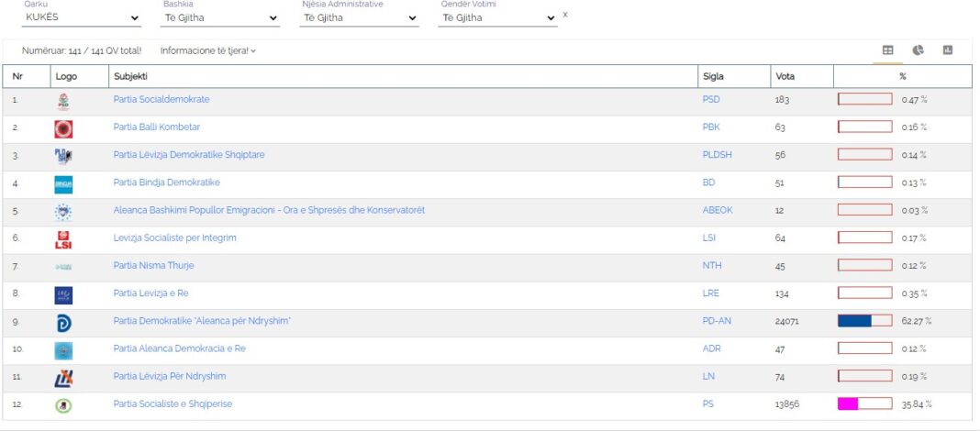
Task: Expand the Bashkia dropdown
Action: [220, 18]
